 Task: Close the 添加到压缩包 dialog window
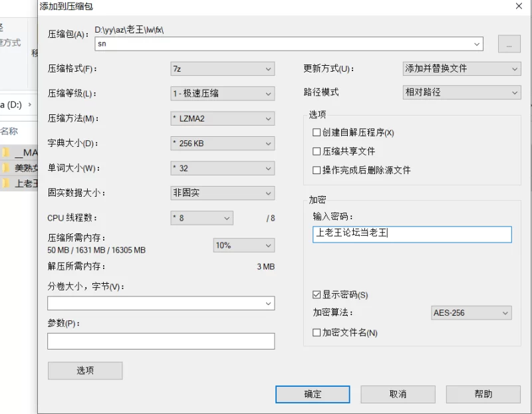click(x=519, y=6)
